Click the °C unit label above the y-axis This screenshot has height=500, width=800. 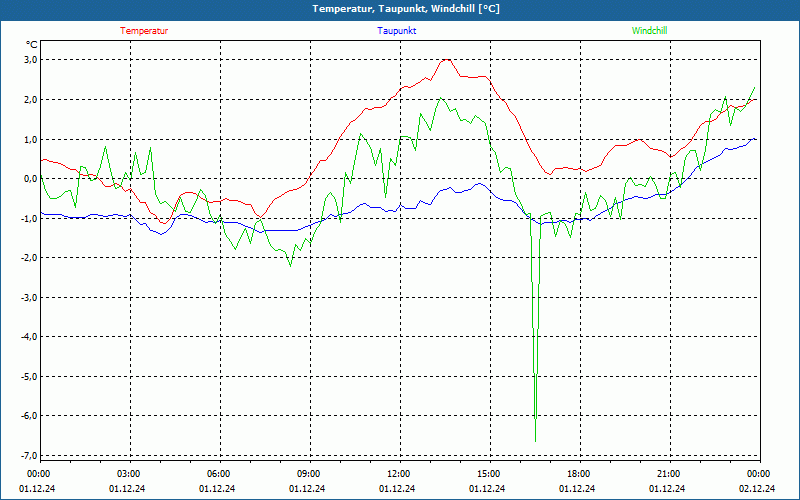[x=32, y=45]
